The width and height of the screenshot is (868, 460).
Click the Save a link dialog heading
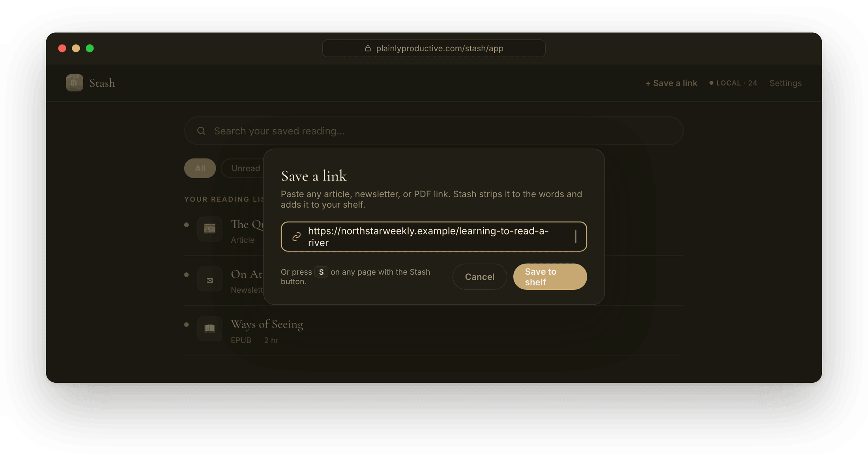(x=314, y=176)
